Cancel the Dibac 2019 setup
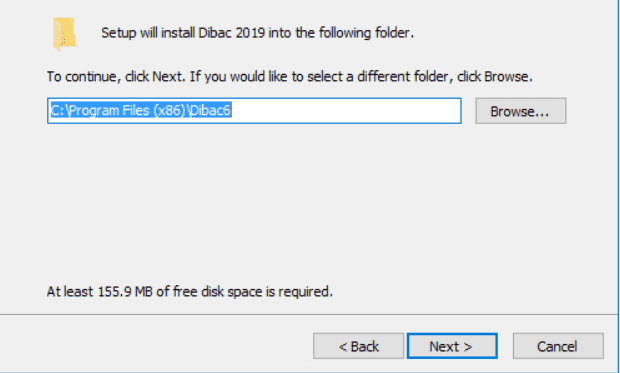The width and height of the screenshot is (620, 373). click(x=558, y=346)
